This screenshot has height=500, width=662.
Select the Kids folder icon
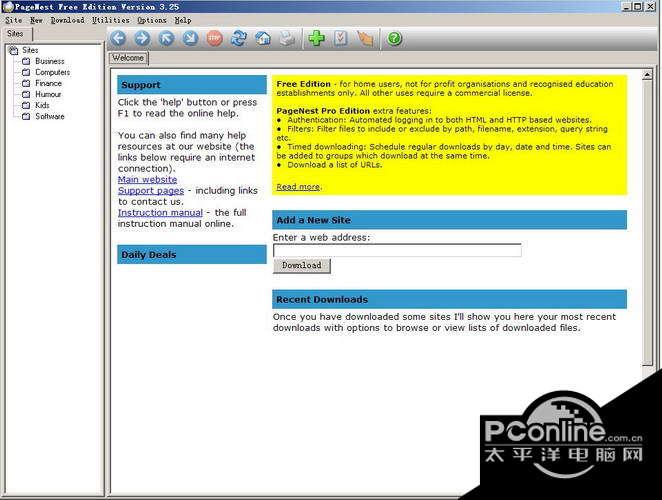26,105
